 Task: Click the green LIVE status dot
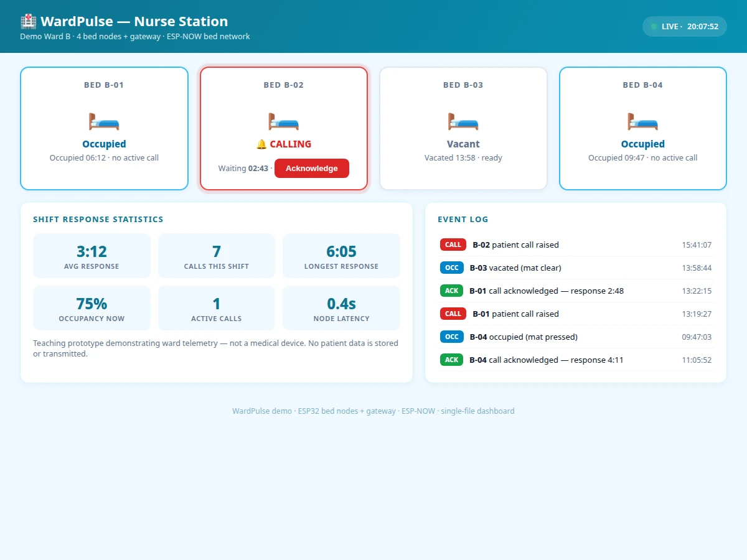[654, 27]
